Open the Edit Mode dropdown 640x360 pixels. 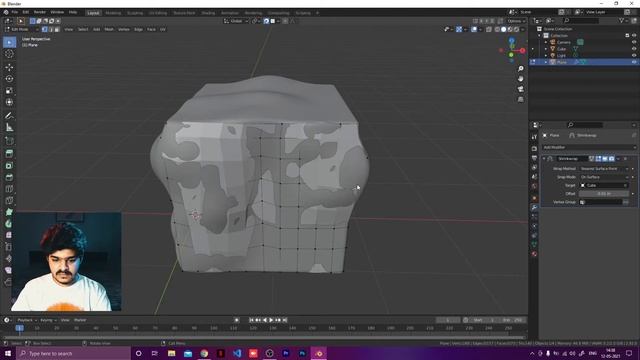[x=21, y=29]
